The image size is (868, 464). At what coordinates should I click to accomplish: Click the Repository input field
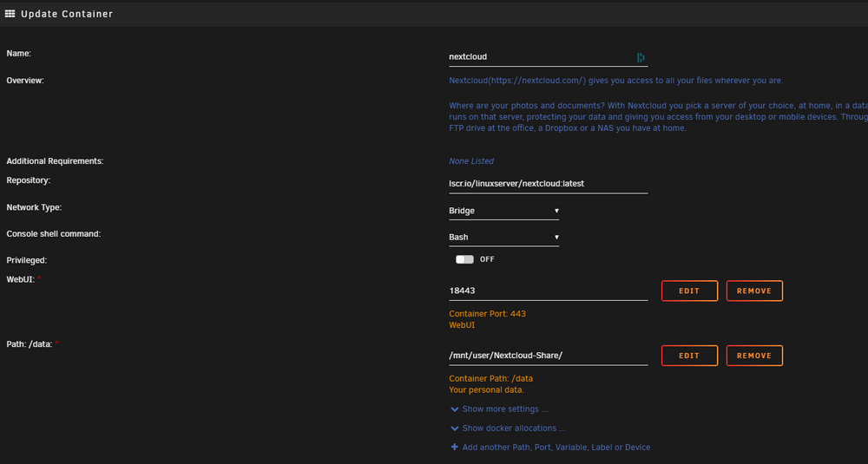tap(548, 184)
